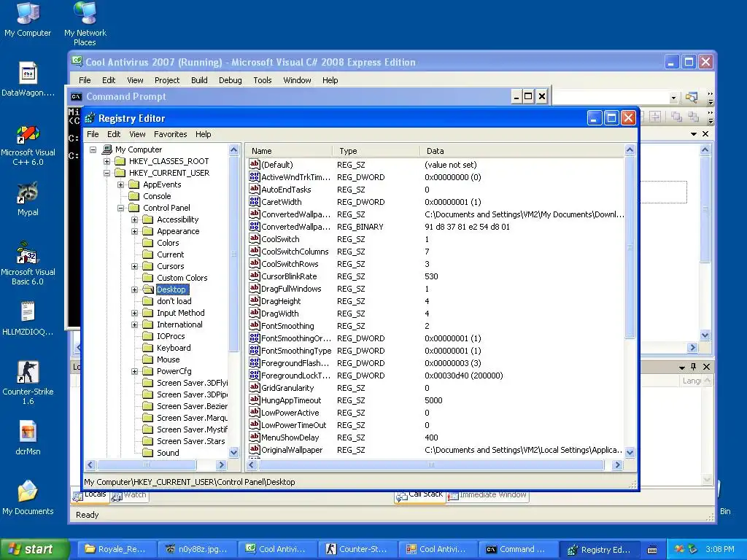This screenshot has width=747, height=560.
Task: Open Visual Studio Build menu
Action: tap(199, 80)
